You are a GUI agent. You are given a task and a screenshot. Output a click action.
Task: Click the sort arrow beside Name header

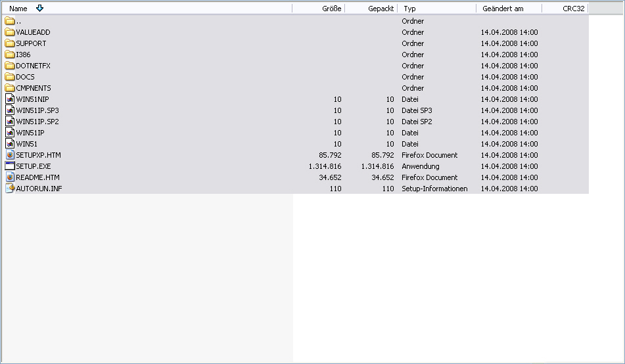click(x=39, y=9)
